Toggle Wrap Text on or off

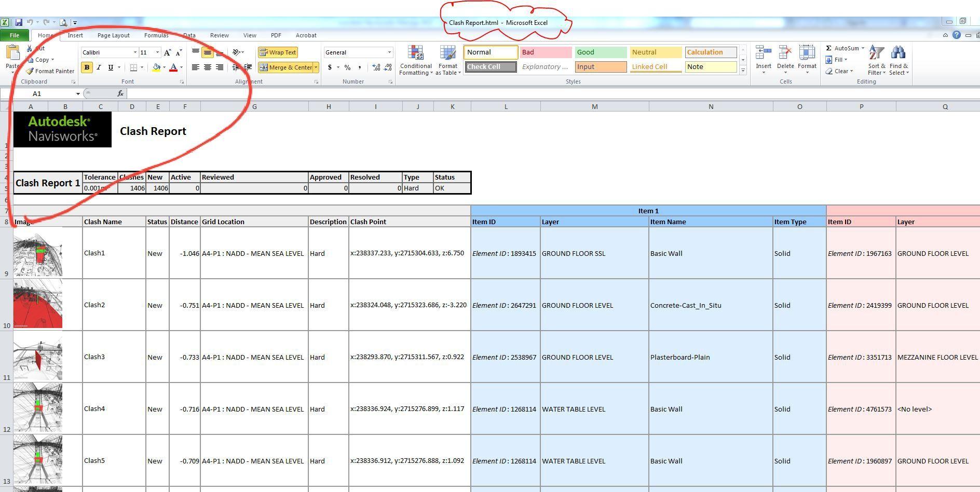click(278, 52)
